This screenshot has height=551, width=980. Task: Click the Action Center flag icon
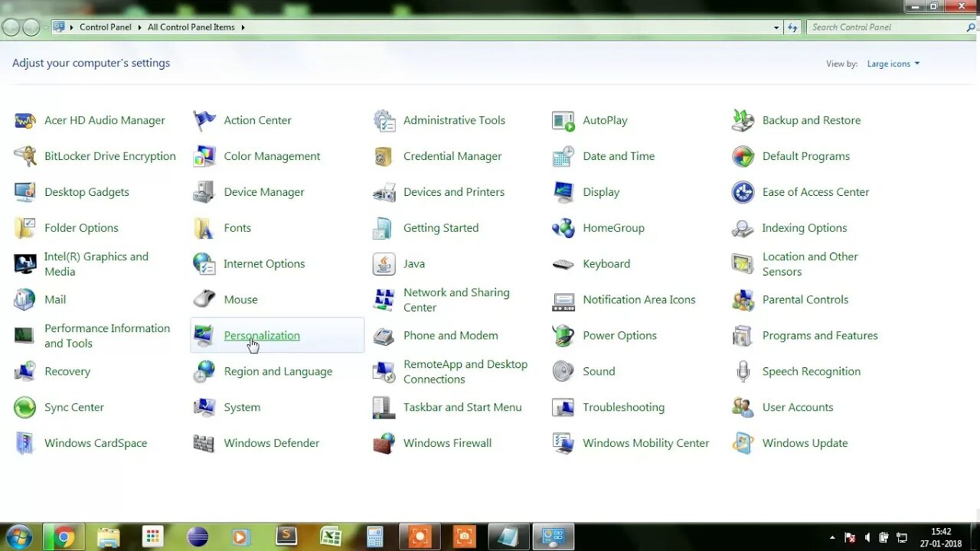pos(204,120)
